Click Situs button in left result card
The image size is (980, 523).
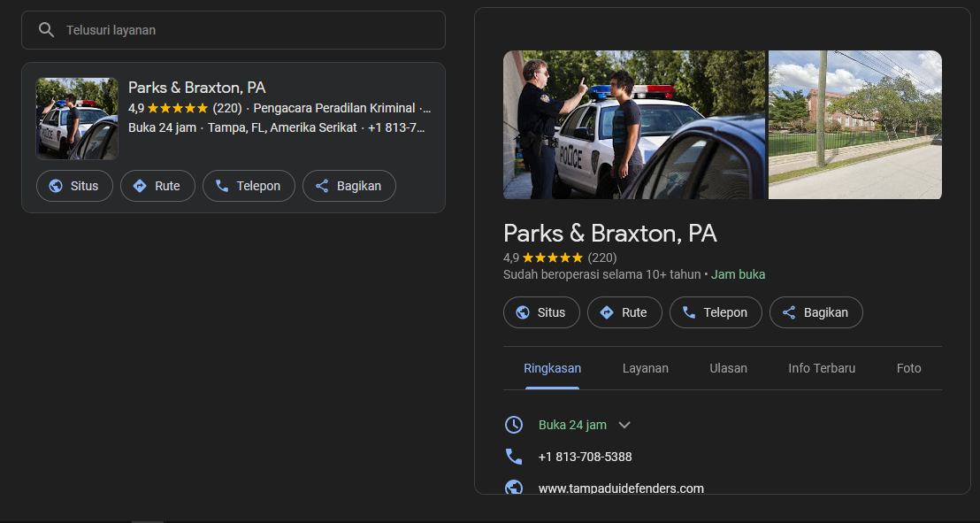coord(74,186)
